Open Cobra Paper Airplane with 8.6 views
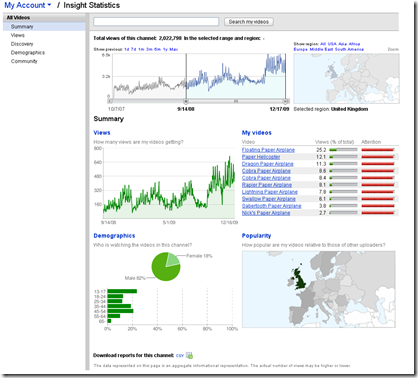The width and height of the screenshot is (418, 378). pyautogui.click(x=266, y=171)
